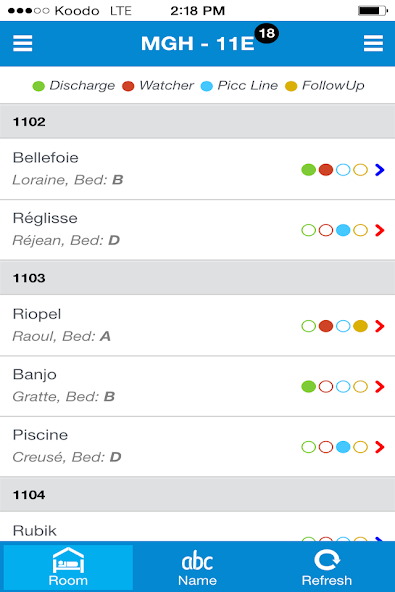
Task: Tap the red Watcher legend dot
Action: (128, 86)
